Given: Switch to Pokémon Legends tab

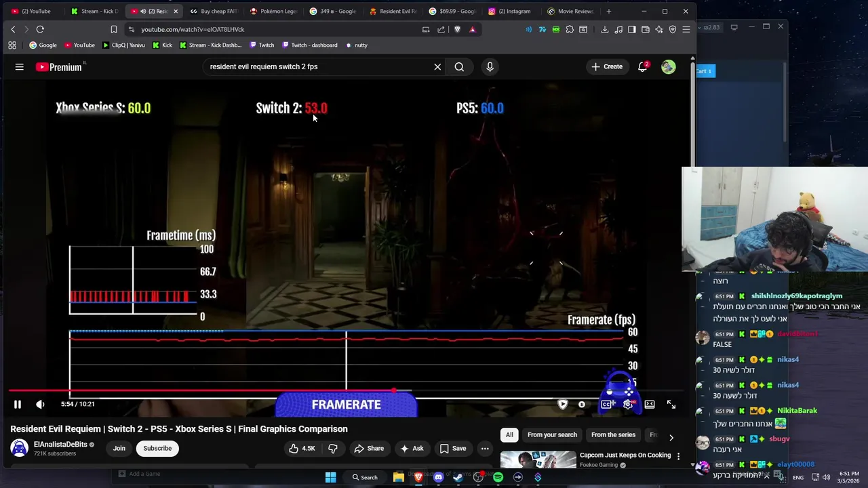Looking at the screenshot, I should click(x=275, y=11).
